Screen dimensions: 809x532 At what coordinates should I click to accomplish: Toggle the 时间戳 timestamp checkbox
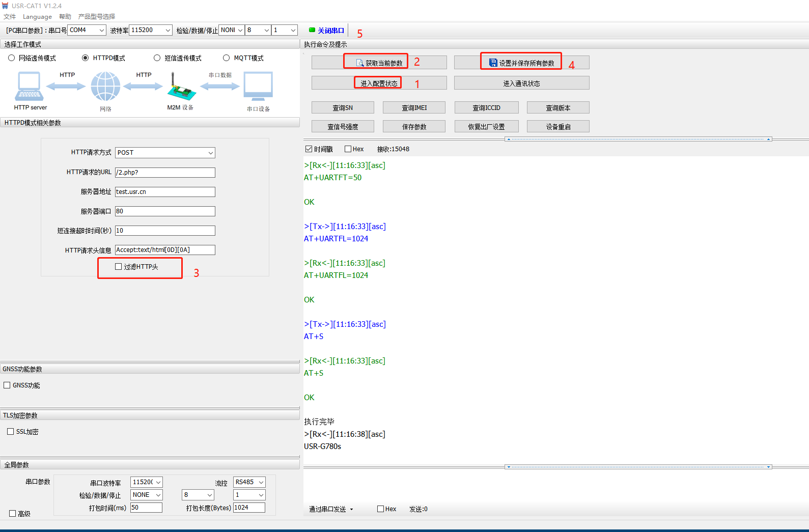[309, 149]
